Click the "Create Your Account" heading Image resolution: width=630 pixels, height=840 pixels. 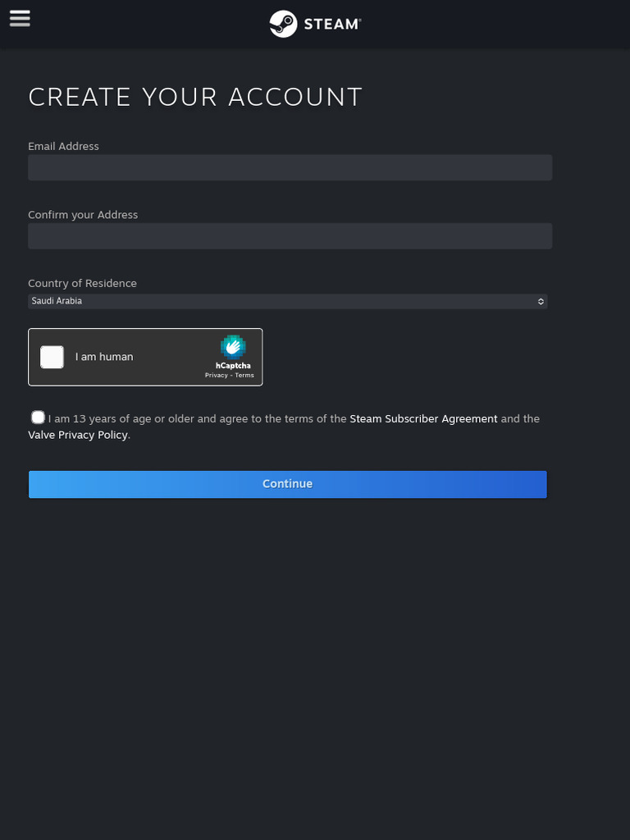[x=195, y=97]
